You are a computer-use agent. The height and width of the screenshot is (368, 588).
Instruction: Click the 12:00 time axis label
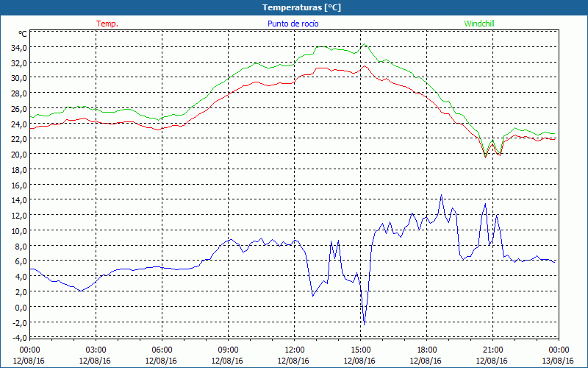coord(295,350)
